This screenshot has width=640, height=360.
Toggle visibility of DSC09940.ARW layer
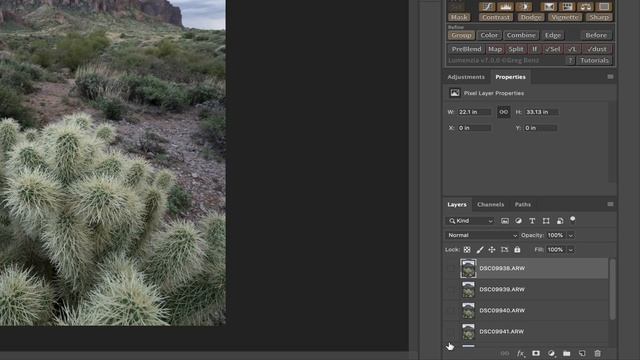(451, 311)
